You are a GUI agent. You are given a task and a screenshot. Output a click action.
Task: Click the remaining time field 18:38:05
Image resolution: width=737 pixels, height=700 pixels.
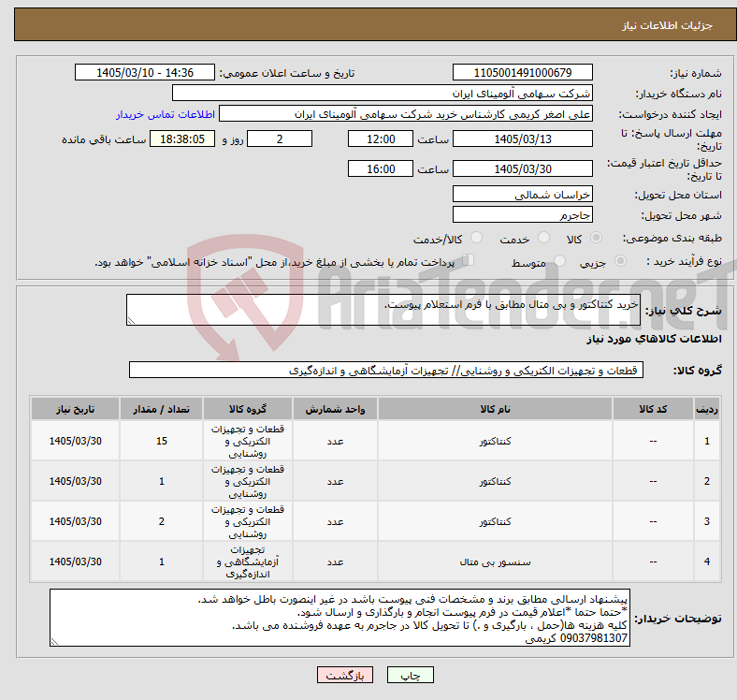point(182,139)
